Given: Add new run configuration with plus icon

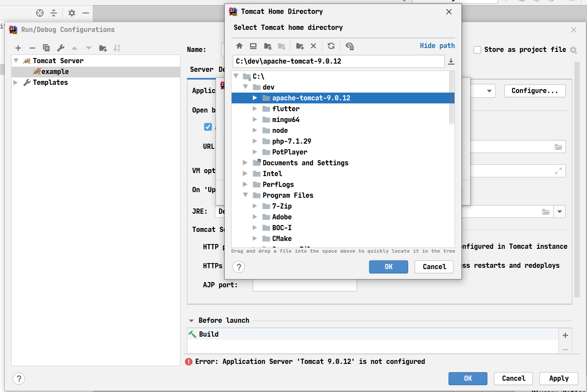Looking at the screenshot, I should click(x=18, y=48).
